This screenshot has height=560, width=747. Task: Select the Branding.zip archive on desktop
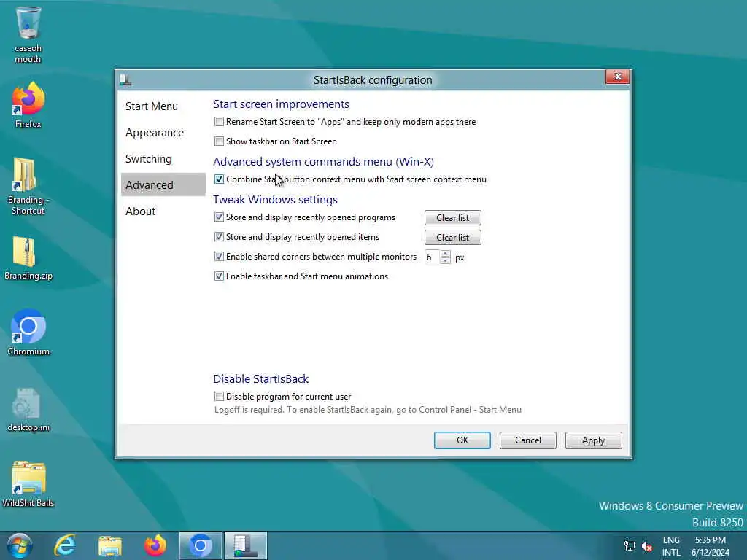click(28, 258)
